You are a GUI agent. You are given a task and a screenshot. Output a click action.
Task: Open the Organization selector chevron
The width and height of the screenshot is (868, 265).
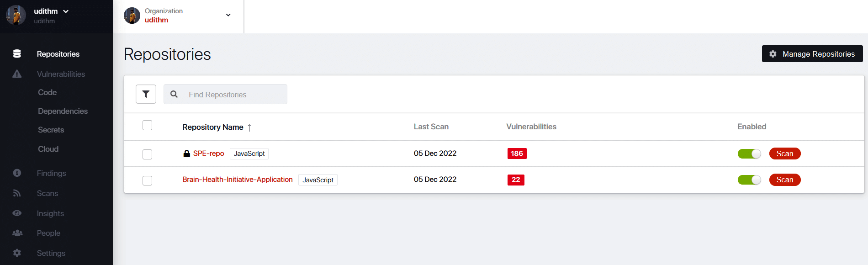[x=228, y=15]
